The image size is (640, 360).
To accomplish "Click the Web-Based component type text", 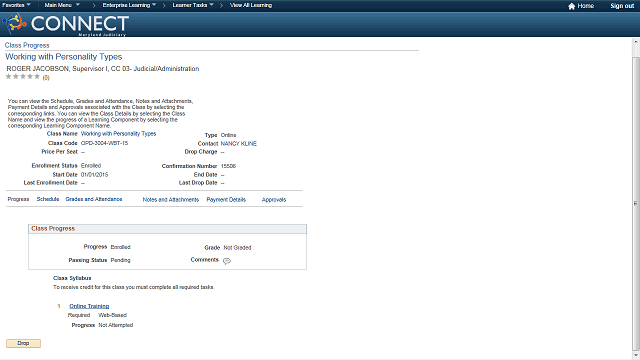I will pos(113,315).
